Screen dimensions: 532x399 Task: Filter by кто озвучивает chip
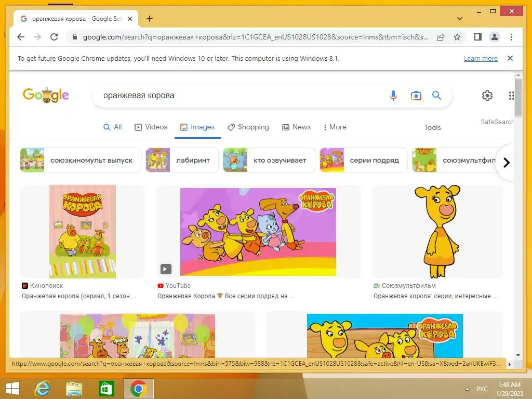269,160
